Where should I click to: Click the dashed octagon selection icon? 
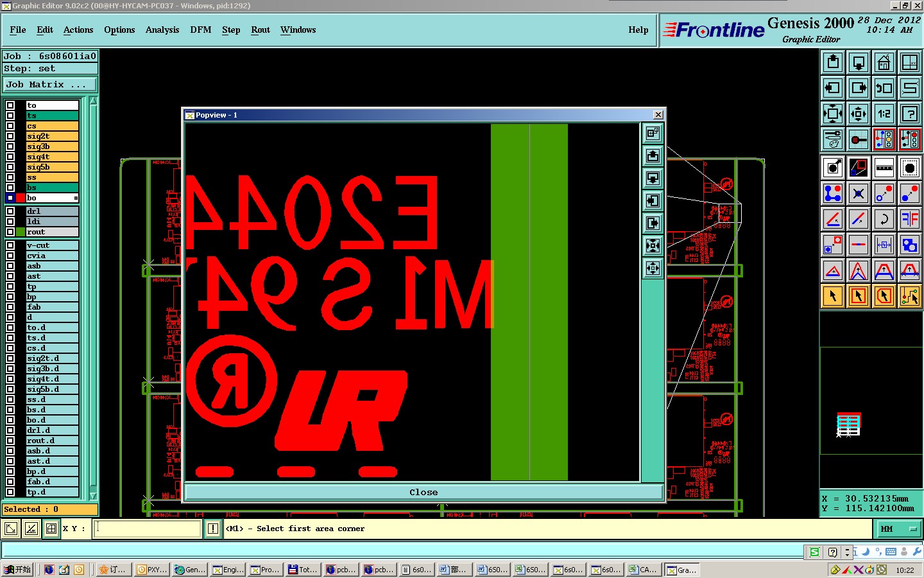910,168
